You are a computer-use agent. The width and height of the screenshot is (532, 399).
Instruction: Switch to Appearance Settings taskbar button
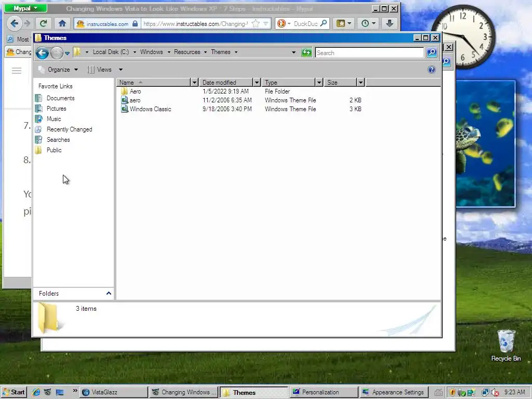tap(394, 392)
